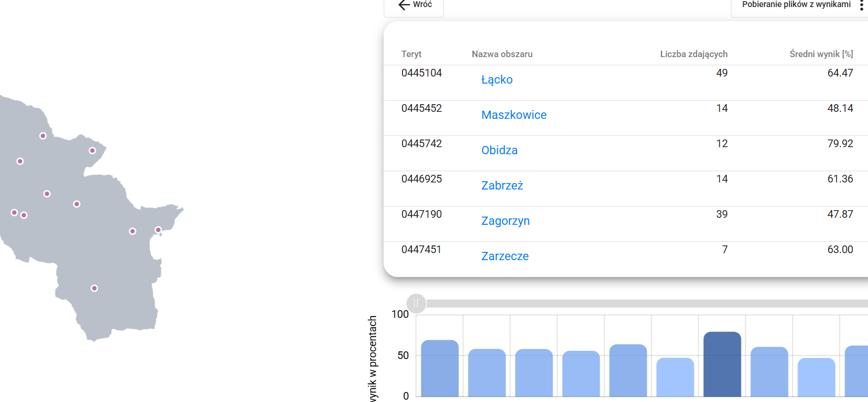Click the chart range slider handle

pyautogui.click(x=416, y=304)
